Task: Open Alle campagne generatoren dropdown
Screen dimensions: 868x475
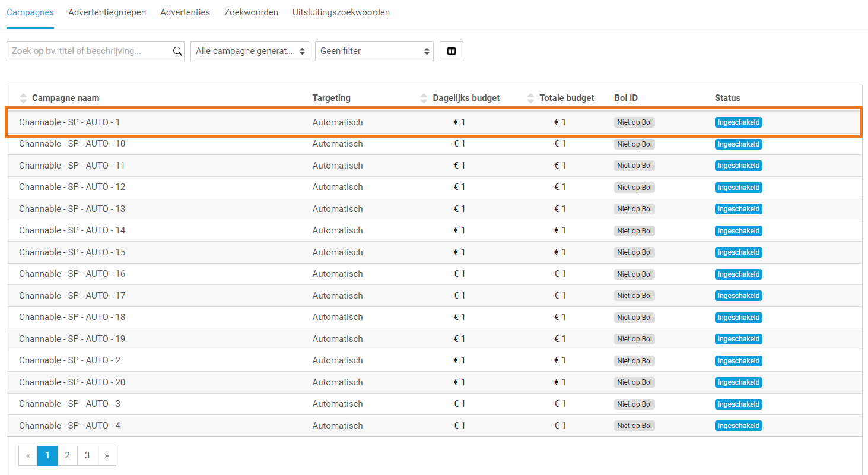Action: pyautogui.click(x=250, y=51)
